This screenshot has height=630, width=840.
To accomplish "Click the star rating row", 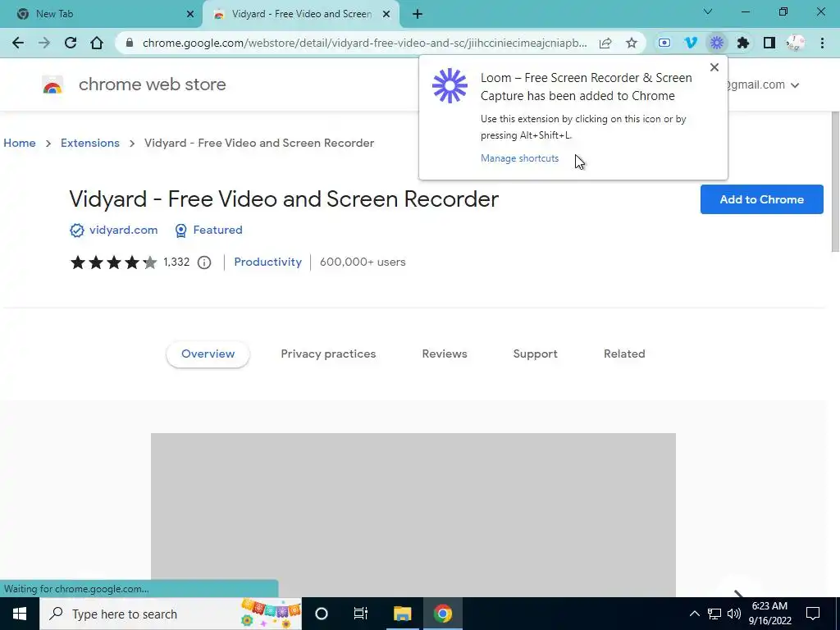I will (x=113, y=262).
